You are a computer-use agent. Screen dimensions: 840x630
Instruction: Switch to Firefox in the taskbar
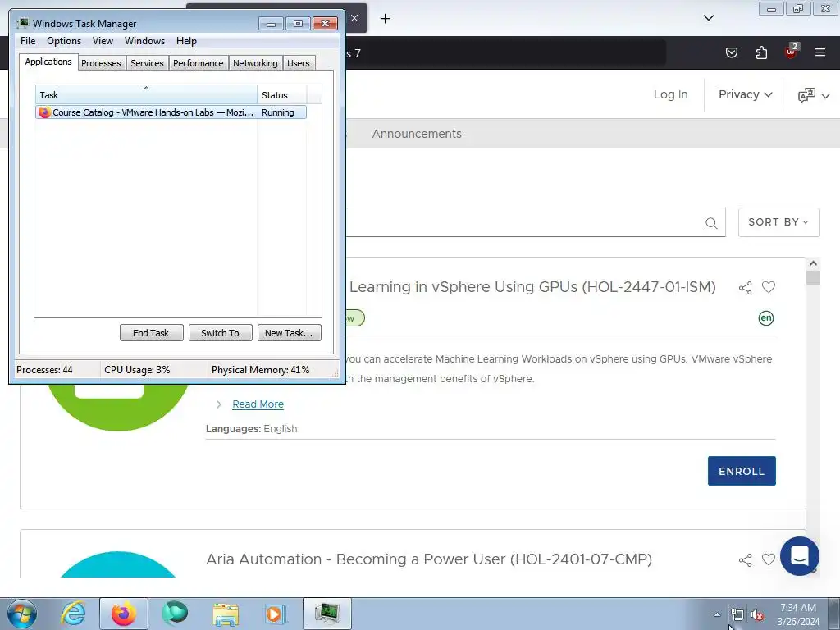tap(123, 614)
